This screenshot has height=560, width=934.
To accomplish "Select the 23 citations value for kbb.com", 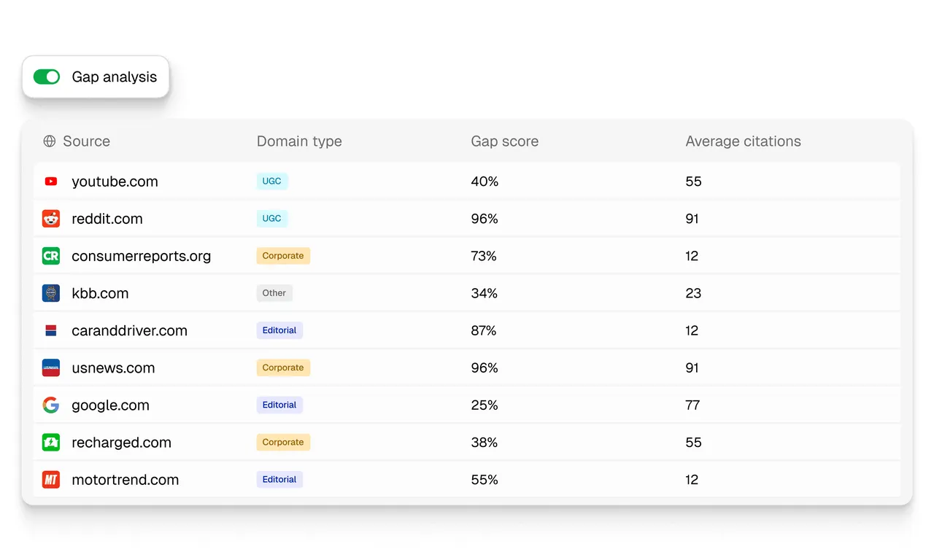I will (694, 293).
